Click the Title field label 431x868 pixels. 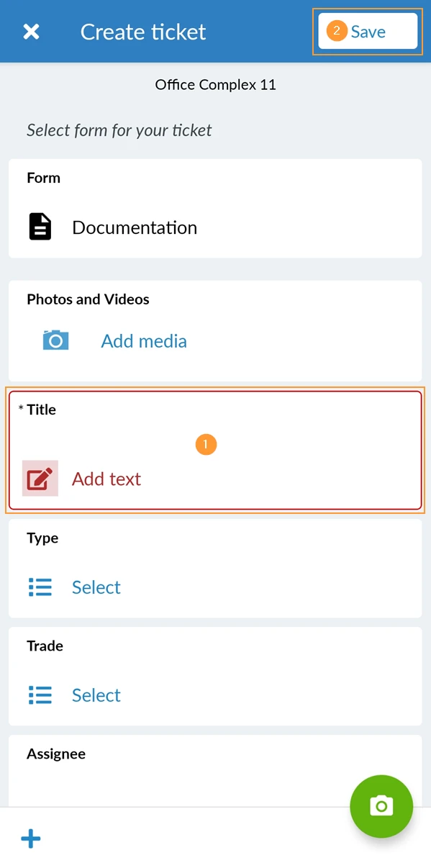pyautogui.click(x=41, y=410)
